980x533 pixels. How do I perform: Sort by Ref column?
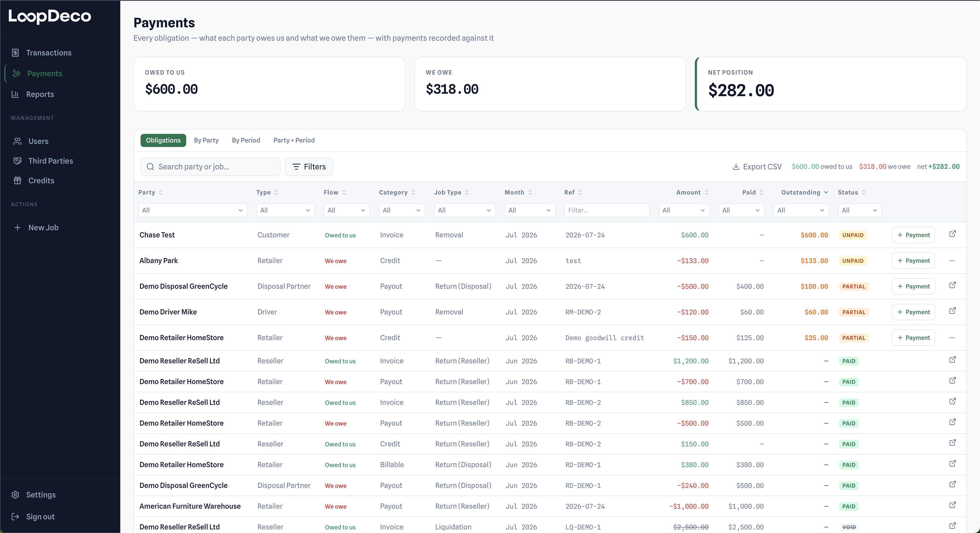573,192
